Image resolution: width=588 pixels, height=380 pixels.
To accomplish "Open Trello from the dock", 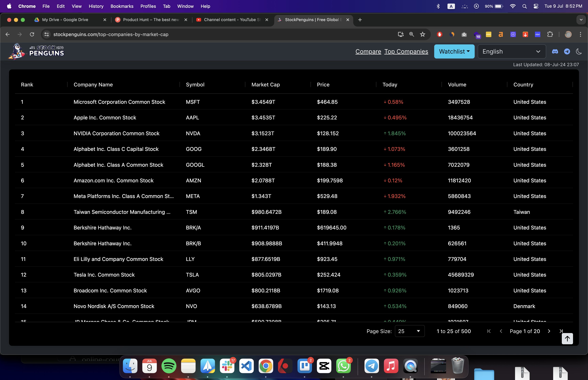I will click(305, 366).
